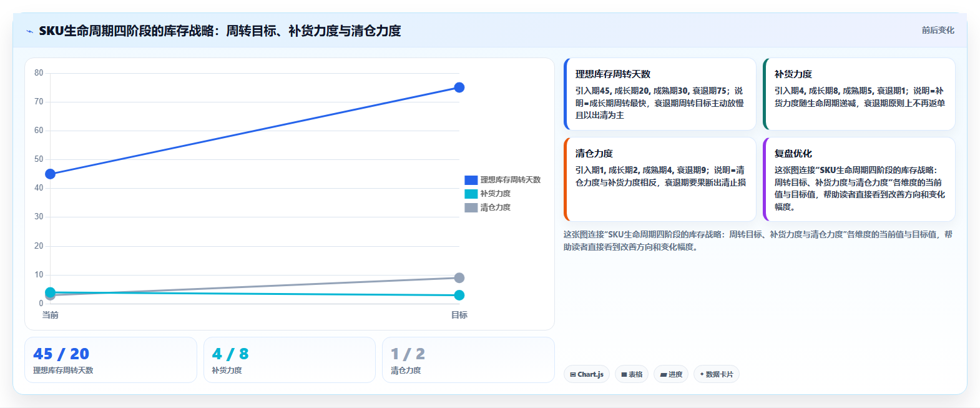Click the 4 / 8 stat card value
This screenshot has height=408, width=980.
pyautogui.click(x=230, y=354)
